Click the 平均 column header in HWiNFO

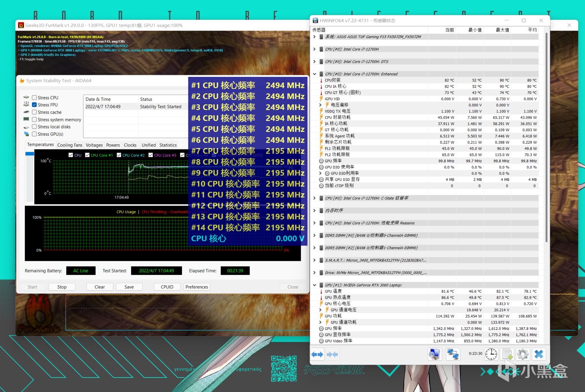coord(525,30)
